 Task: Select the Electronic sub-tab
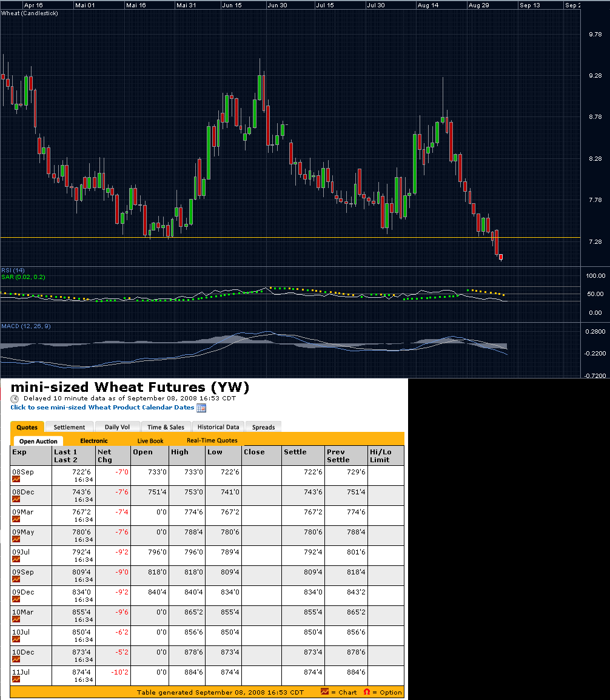(x=94, y=440)
